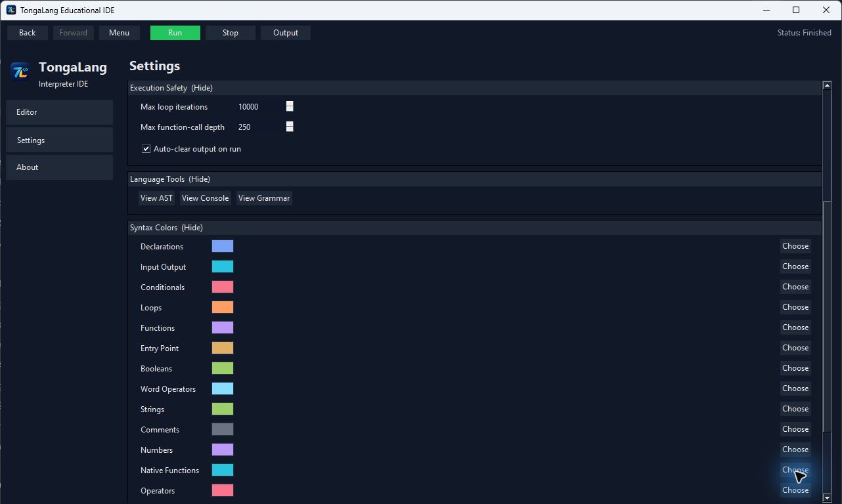Image resolution: width=842 pixels, height=504 pixels.
Task: Show the Output panel
Action: click(286, 33)
